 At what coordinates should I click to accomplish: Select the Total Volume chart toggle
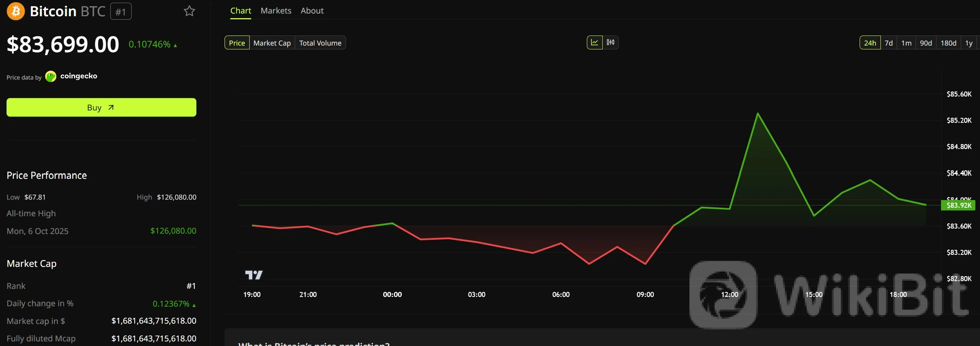pos(320,43)
